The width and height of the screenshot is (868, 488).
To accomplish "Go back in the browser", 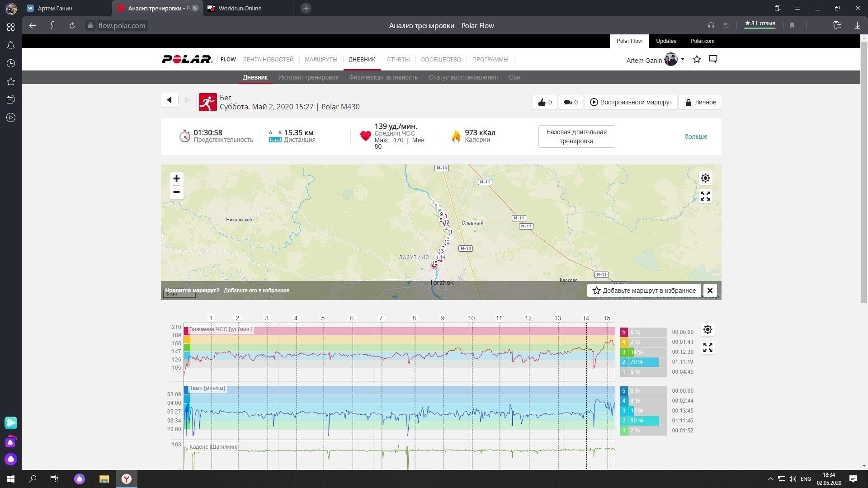I will tap(33, 26).
